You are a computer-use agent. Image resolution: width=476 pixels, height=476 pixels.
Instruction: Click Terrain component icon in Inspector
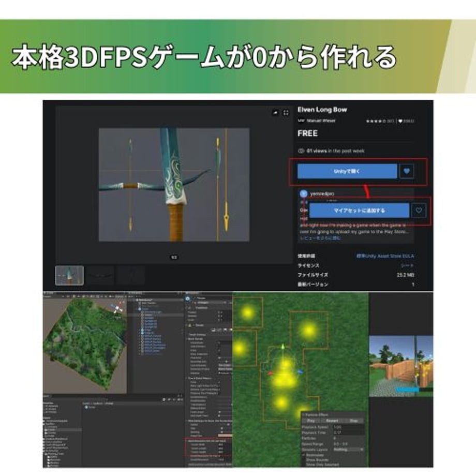pos(190,325)
